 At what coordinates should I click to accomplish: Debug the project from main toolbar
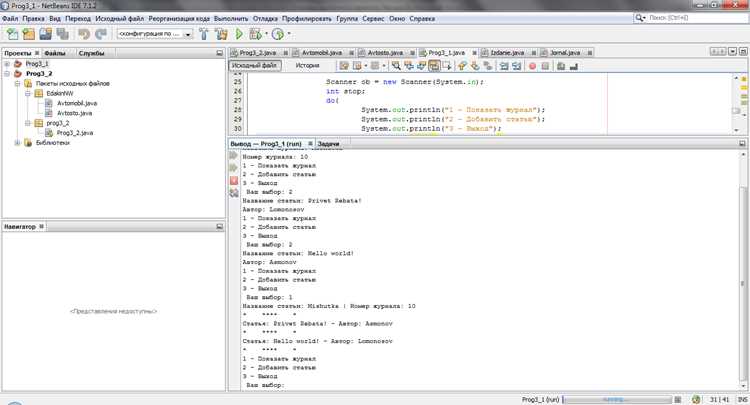click(x=255, y=34)
